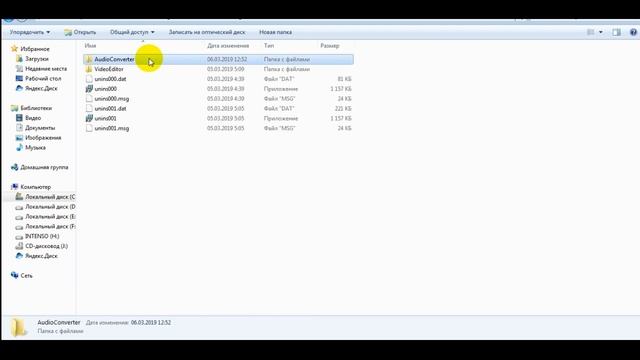Click the Открыть toolbar button

(x=80, y=32)
